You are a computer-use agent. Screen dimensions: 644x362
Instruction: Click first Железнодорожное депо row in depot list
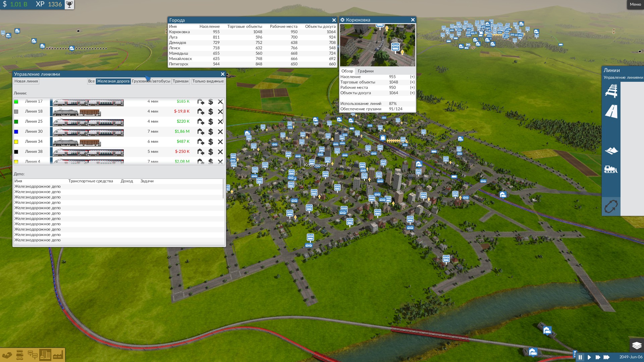point(118,186)
